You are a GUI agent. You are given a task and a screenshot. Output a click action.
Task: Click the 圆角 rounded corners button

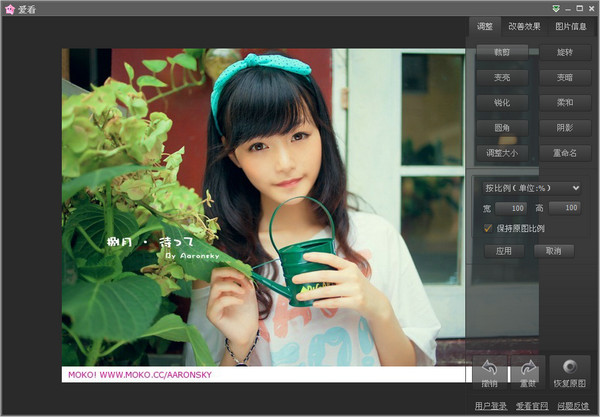502,128
